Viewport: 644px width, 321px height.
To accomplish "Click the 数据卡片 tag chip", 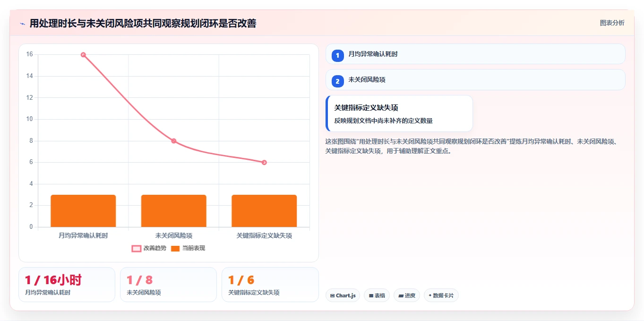I will point(441,295).
